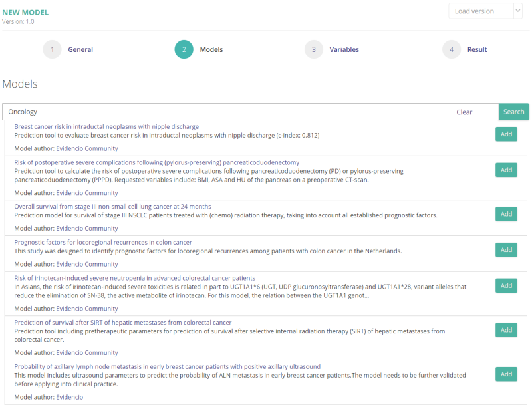Add the irinotecan-induced neutropenia model

tap(506, 285)
